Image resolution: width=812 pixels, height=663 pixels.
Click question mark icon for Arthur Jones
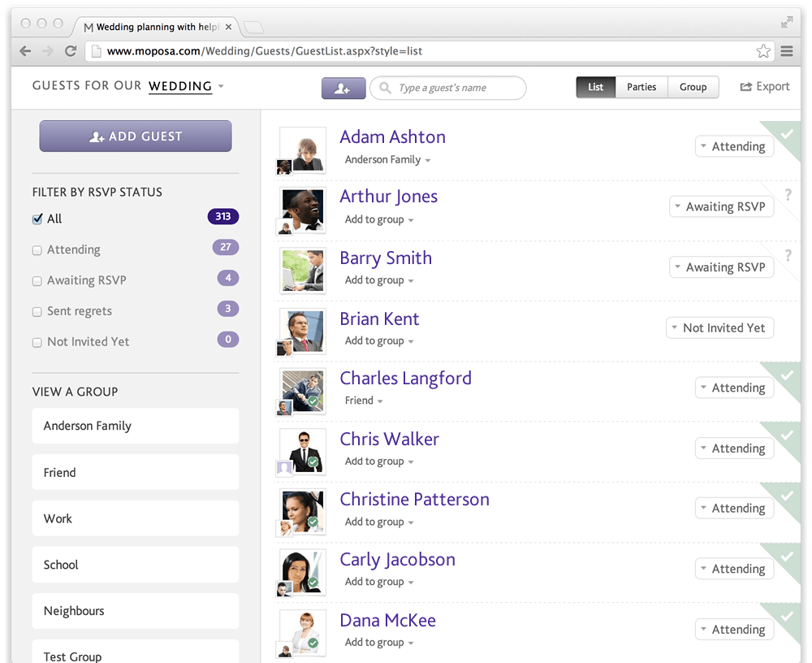coord(788,195)
